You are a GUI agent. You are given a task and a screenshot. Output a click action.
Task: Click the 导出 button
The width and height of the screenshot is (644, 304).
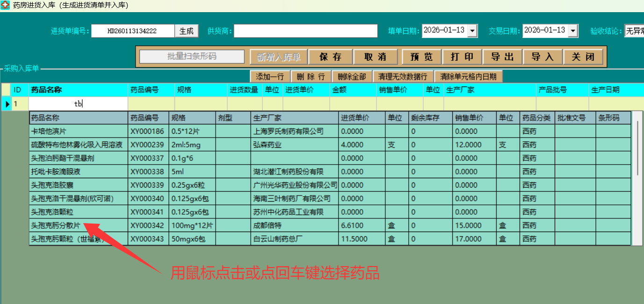coord(503,57)
